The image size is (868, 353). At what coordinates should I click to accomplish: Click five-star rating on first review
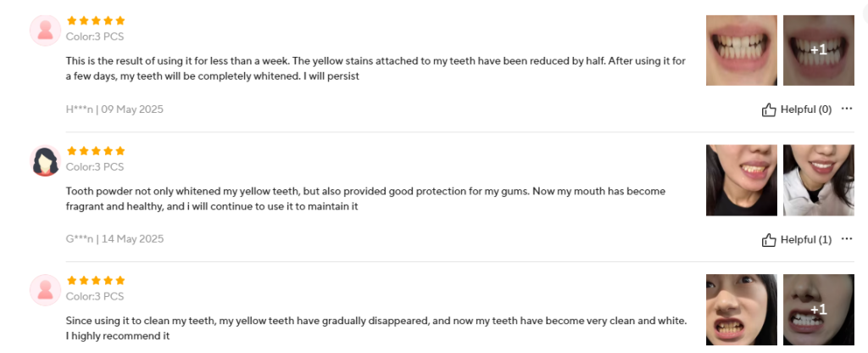point(96,20)
